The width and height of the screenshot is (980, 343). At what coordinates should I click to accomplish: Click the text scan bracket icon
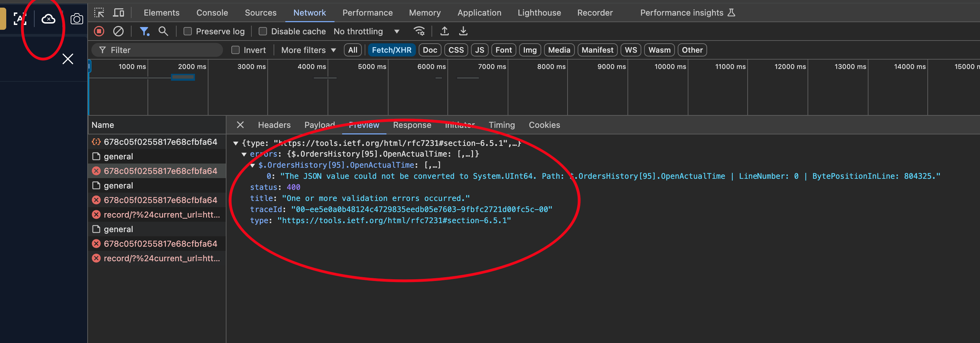click(x=20, y=19)
